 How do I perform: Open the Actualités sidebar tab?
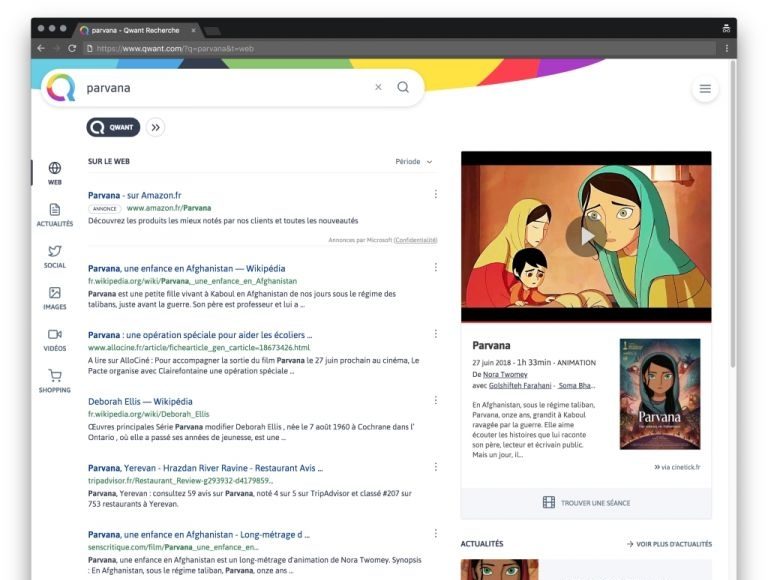[55, 215]
